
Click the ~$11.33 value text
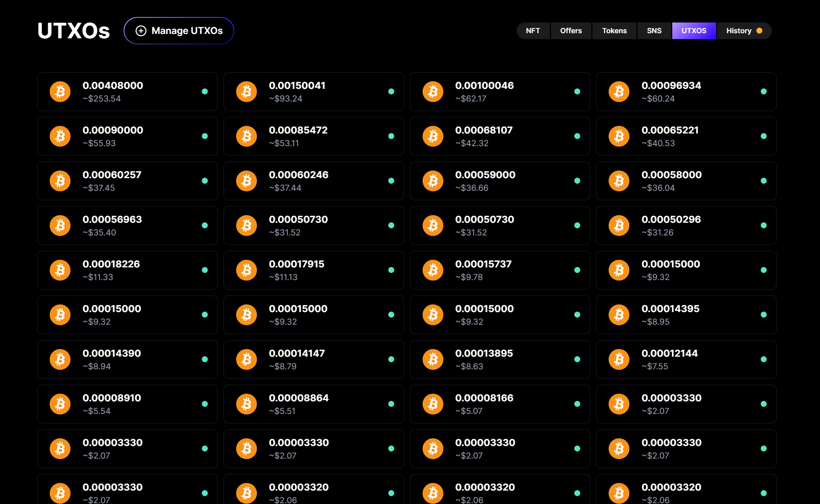coord(98,277)
